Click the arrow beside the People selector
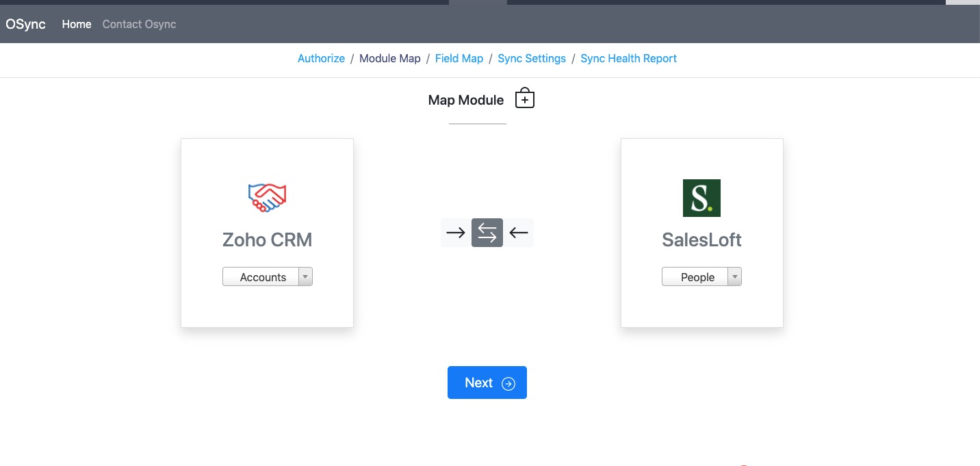980x466 pixels. point(734,277)
